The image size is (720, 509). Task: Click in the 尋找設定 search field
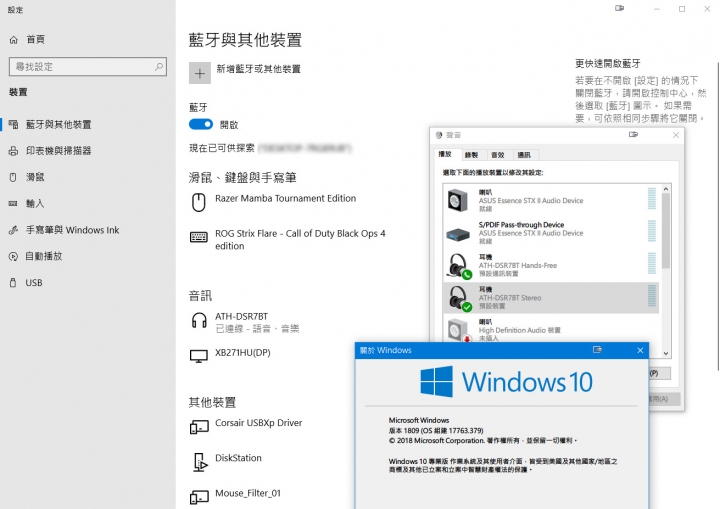pyautogui.click(x=88, y=67)
